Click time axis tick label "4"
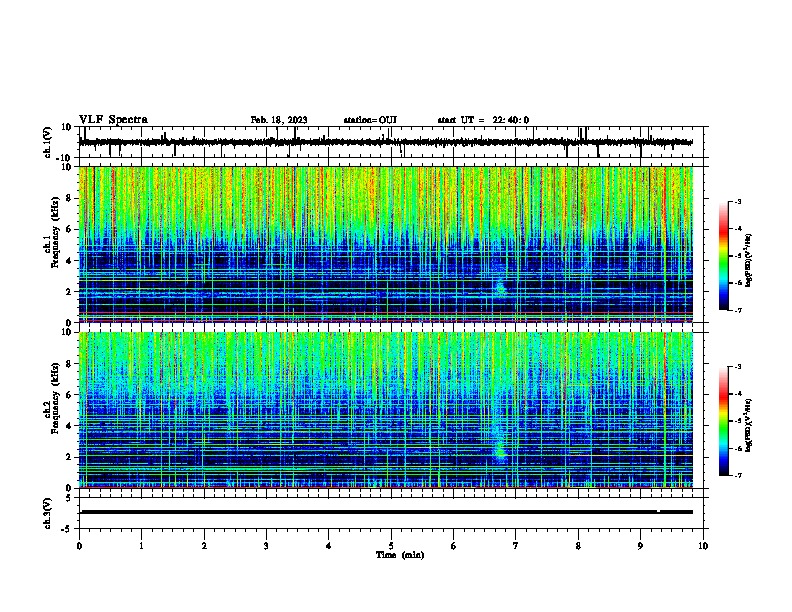792x612 pixels. [329, 546]
